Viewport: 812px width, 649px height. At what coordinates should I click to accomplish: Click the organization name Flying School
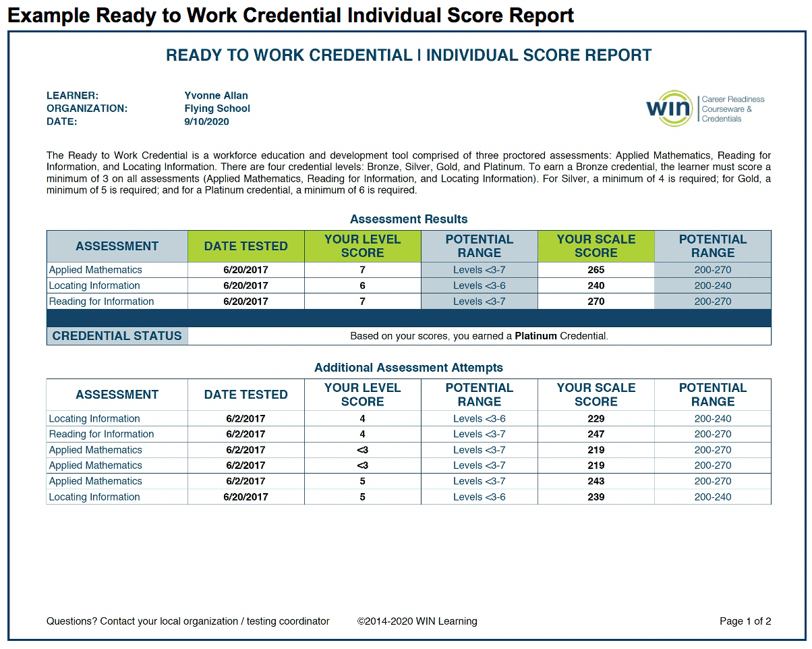[x=216, y=109]
